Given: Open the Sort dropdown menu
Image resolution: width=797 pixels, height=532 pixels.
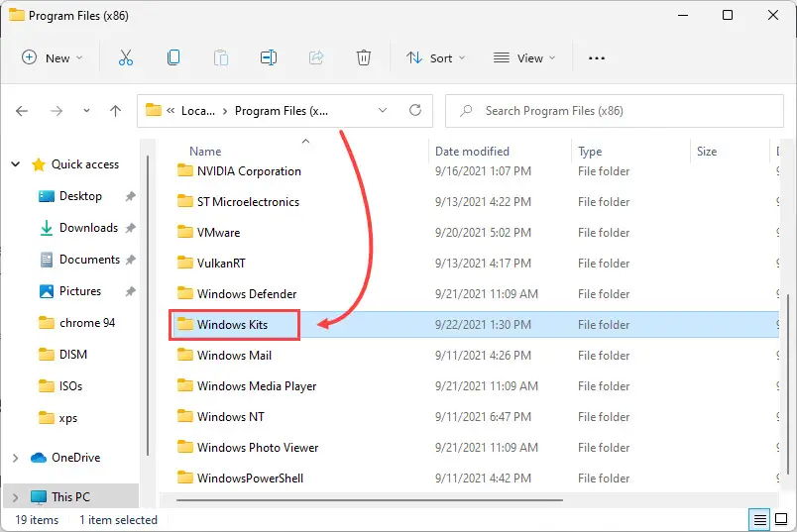Looking at the screenshot, I should click(x=435, y=57).
